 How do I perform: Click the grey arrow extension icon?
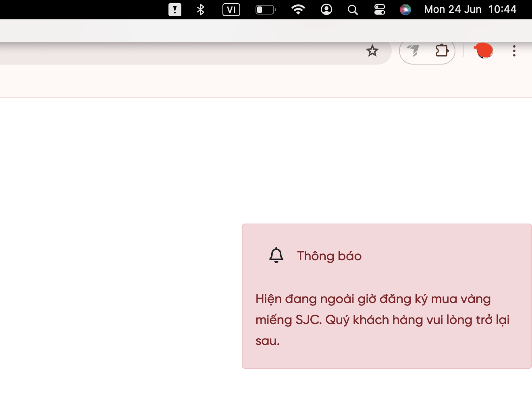click(x=413, y=50)
